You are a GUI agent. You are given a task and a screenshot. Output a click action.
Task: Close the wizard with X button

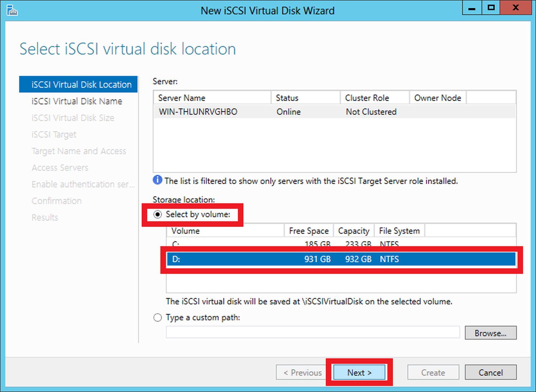[515, 8]
